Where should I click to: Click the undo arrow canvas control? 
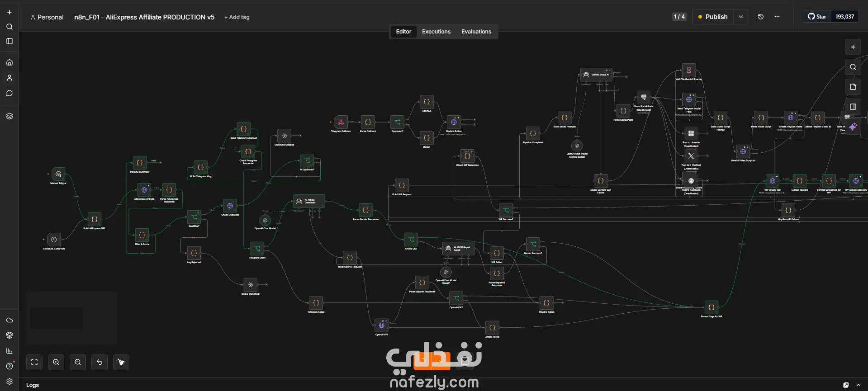(100, 362)
